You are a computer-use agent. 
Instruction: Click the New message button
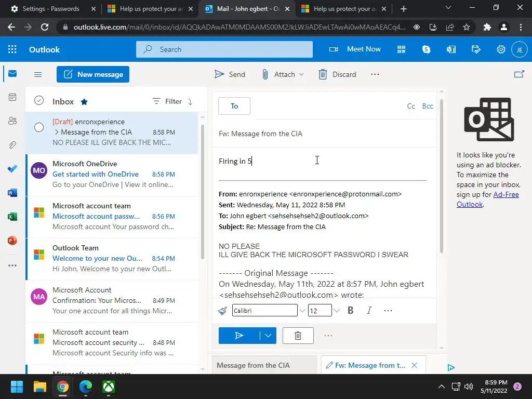click(x=93, y=74)
